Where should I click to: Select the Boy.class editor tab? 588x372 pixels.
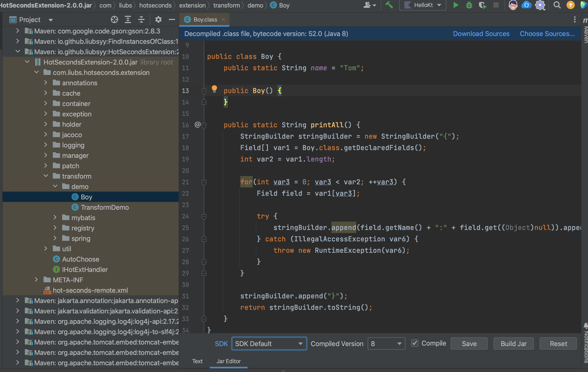[x=205, y=20]
